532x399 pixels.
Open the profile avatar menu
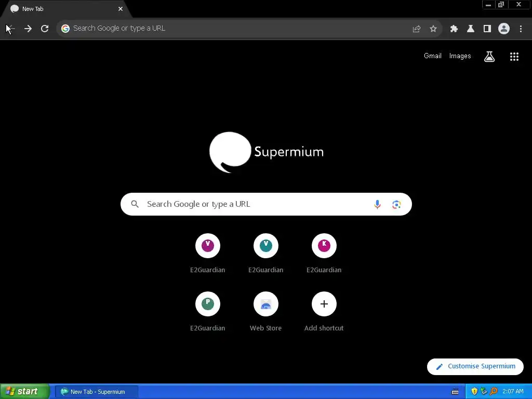click(504, 29)
